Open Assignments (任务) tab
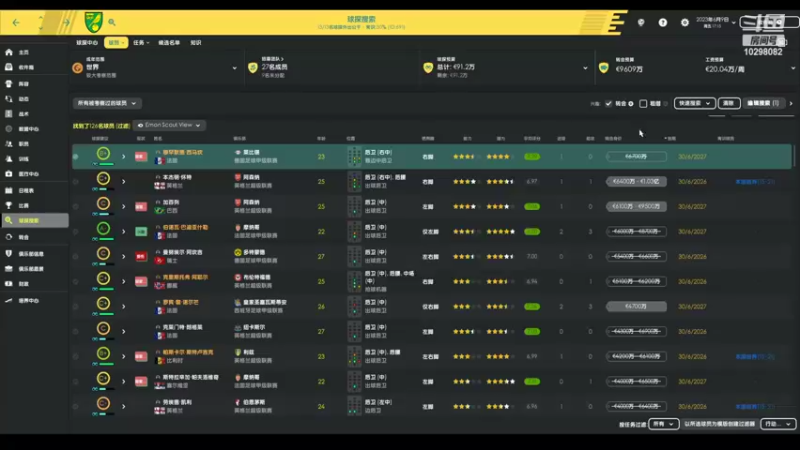800x450 pixels. (x=141, y=43)
